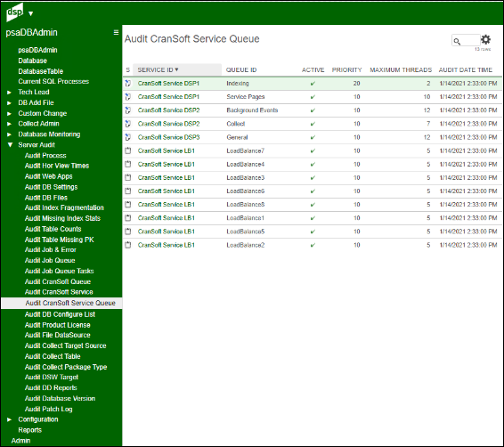The width and height of the screenshot is (504, 447).
Task: Select Audit Product License in the sidebar
Action: point(58,325)
